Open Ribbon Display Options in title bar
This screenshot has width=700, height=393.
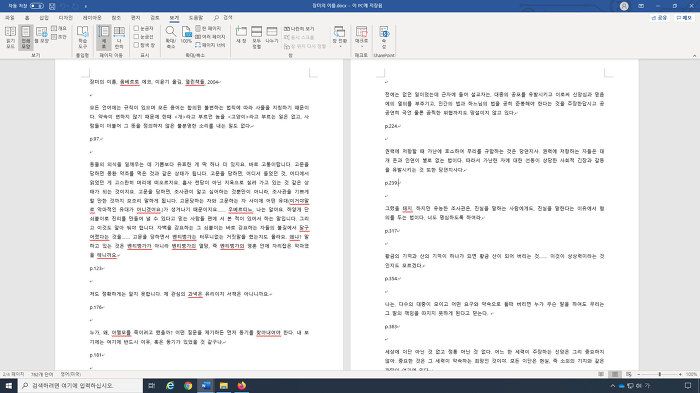[641, 6]
